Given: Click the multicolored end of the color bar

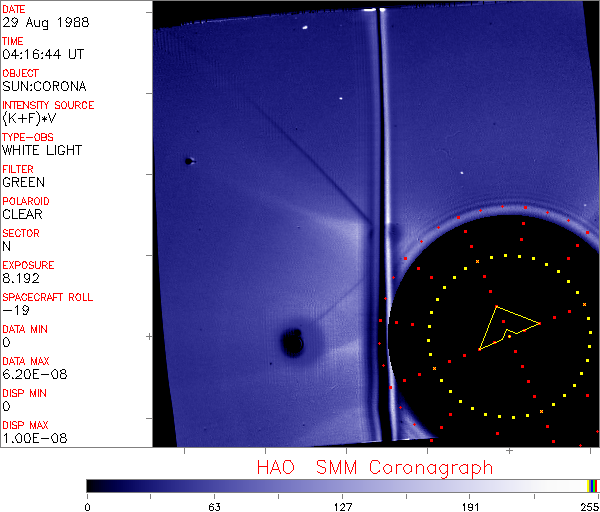Looking at the screenshot, I should coord(594,485).
